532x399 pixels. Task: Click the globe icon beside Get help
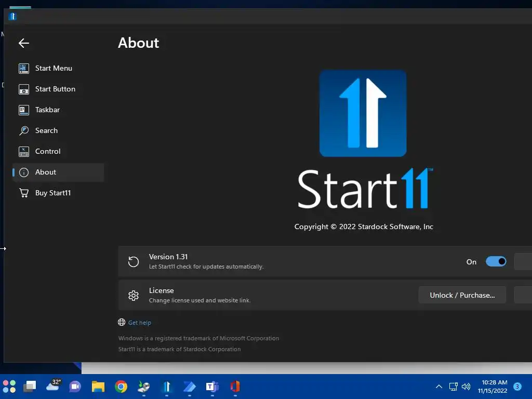click(122, 322)
